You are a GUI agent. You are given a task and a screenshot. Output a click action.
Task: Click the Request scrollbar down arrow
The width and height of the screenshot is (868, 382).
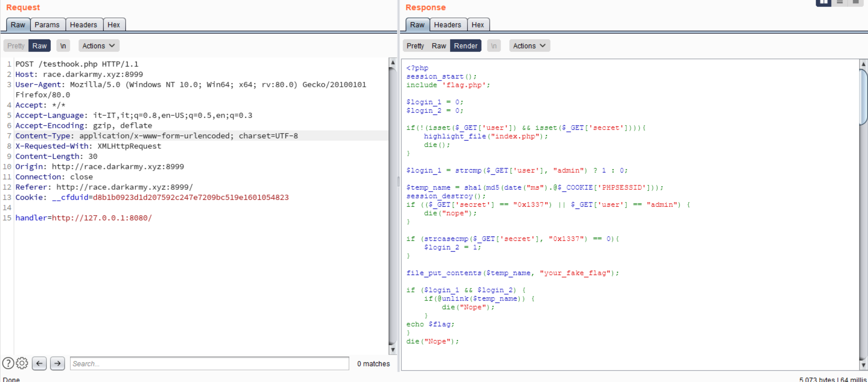point(392,350)
